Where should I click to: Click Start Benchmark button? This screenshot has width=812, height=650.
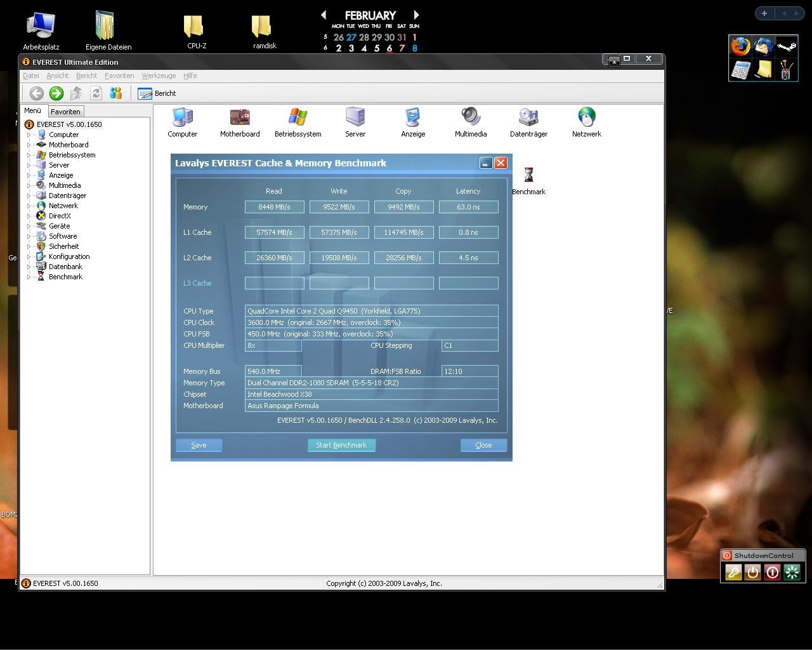(341, 445)
